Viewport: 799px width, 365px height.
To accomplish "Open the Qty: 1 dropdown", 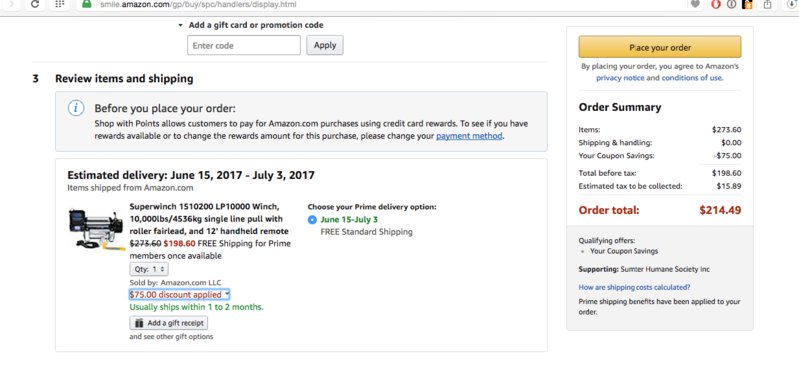I will click(149, 269).
